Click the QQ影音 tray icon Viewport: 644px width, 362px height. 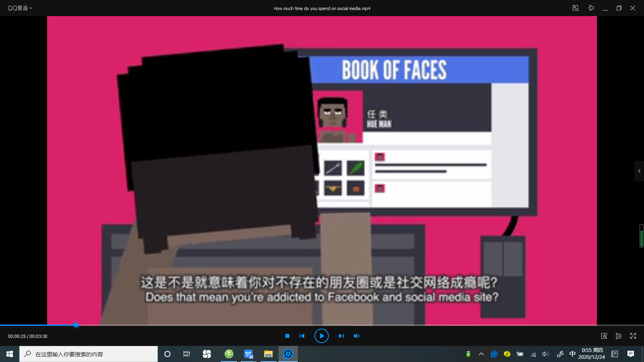tap(494, 354)
